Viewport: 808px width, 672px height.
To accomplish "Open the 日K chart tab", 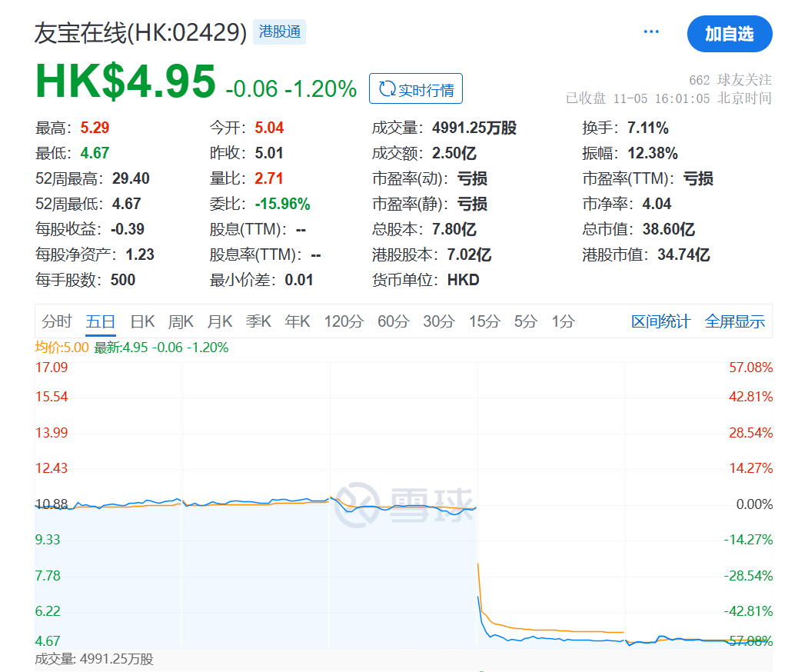I will (142, 321).
